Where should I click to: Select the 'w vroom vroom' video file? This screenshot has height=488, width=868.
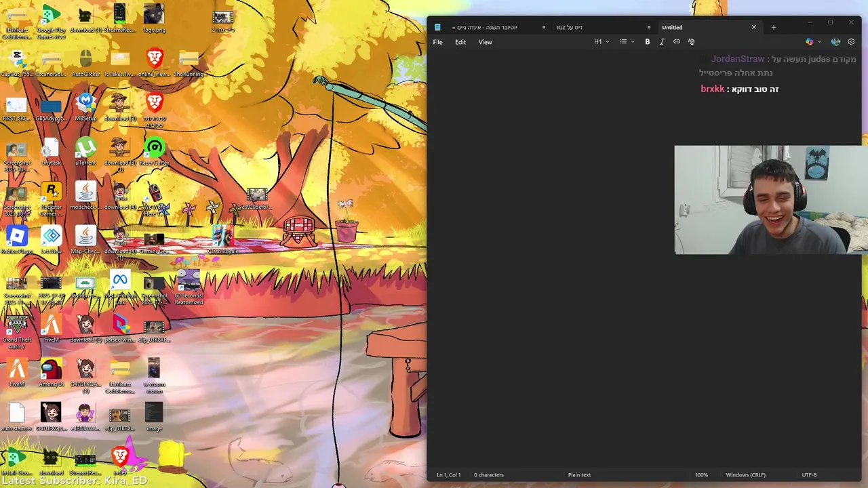pos(154,376)
